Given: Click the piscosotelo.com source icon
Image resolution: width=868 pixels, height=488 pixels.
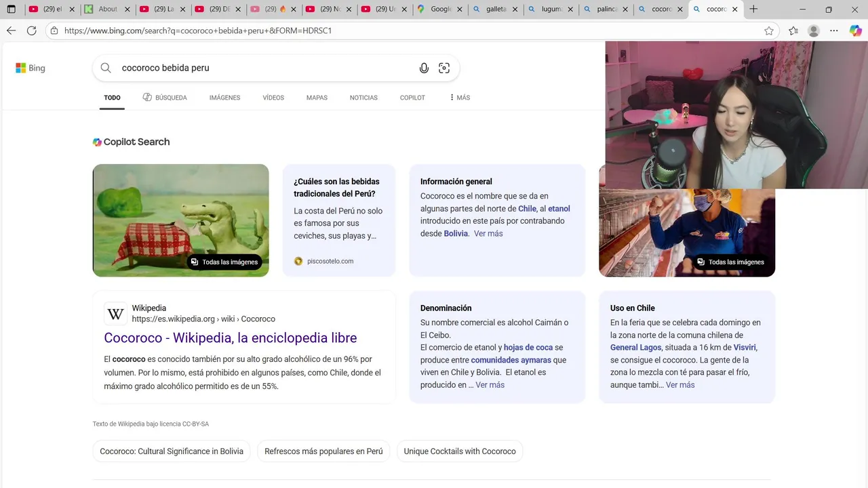Looking at the screenshot, I should [298, 261].
